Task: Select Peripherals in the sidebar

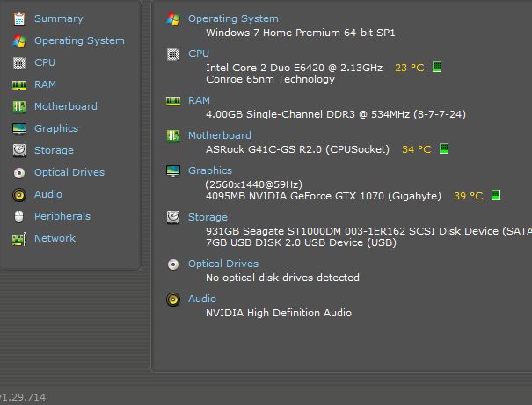Action: click(x=62, y=217)
